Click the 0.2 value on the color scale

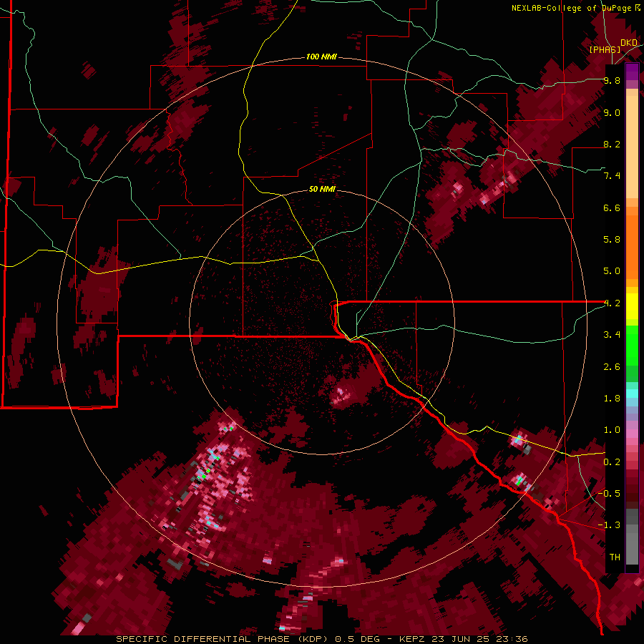[612, 462]
